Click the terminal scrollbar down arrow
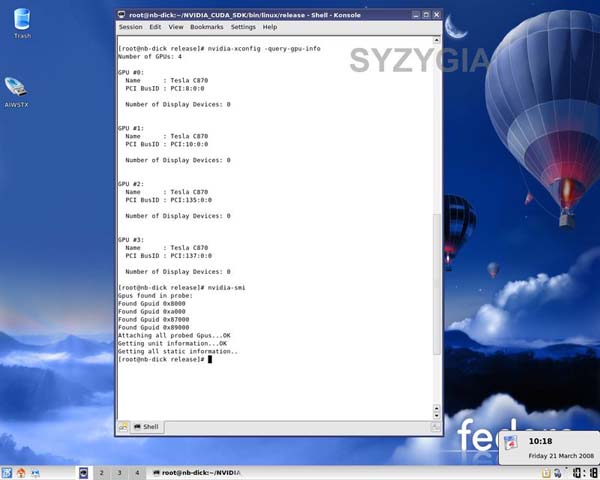600x480 pixels. point(436,411)
